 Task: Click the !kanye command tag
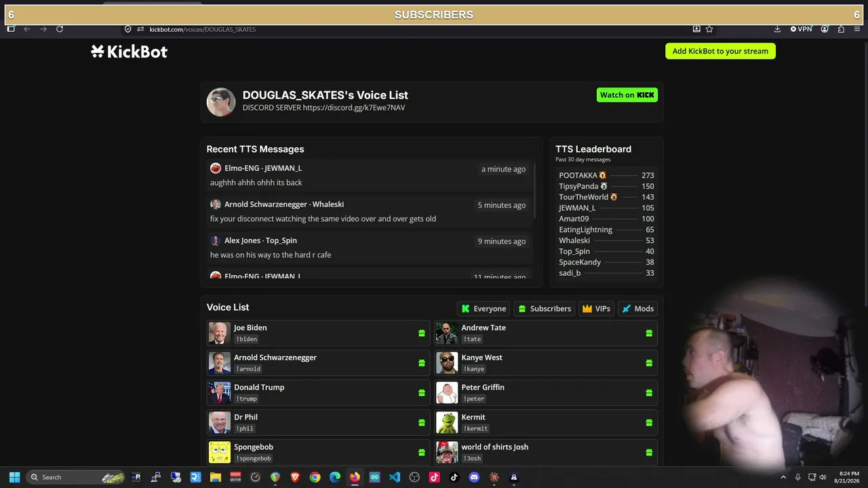[474, 369]
